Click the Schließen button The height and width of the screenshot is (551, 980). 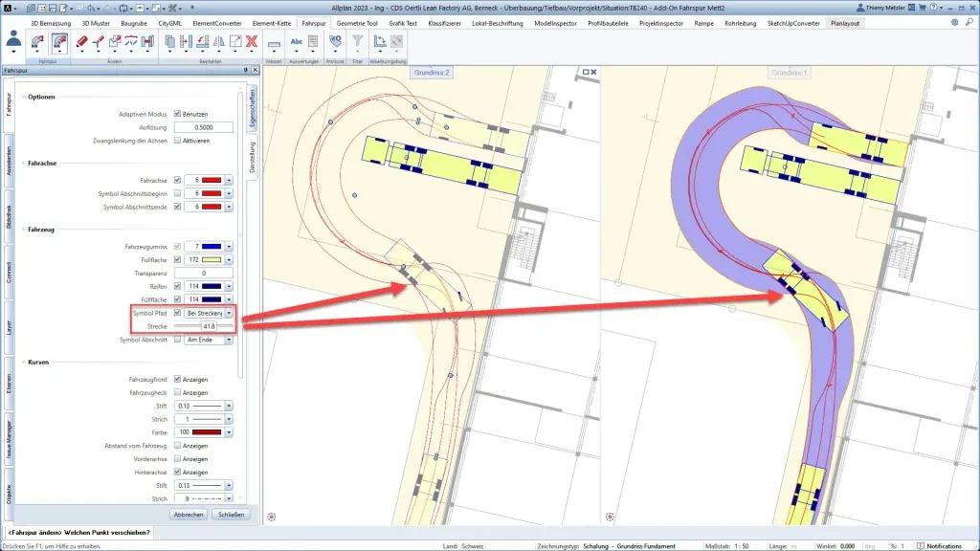pos(230,515)
